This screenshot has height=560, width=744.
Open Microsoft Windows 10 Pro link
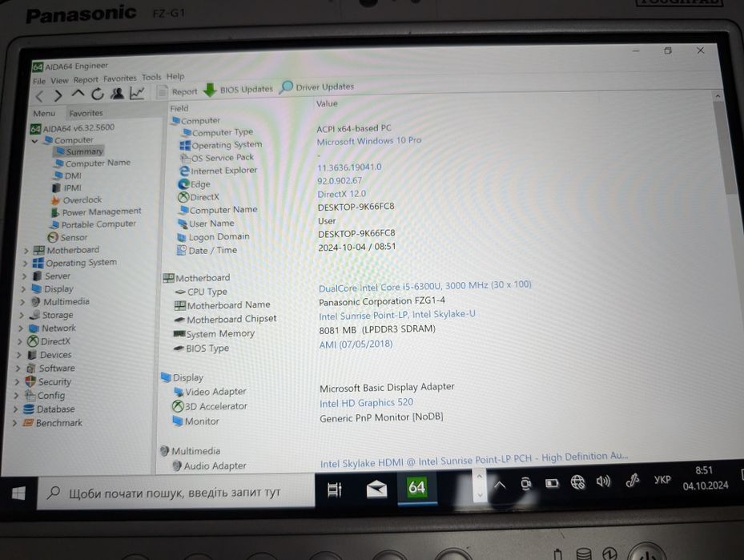coord(368,141)
